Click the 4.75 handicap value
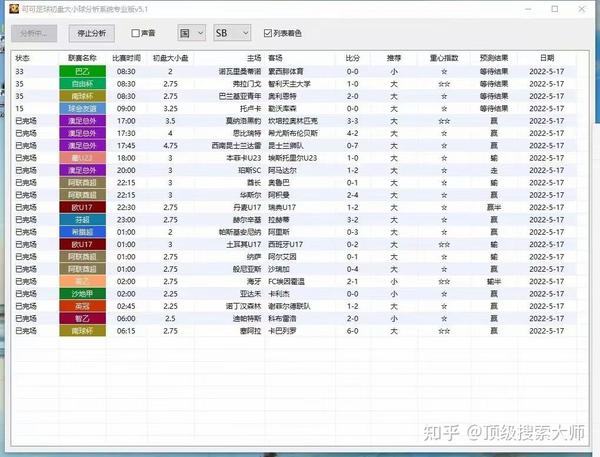Image resolution: width=600 pixels, height=457 pixels. tap(170, 146)
